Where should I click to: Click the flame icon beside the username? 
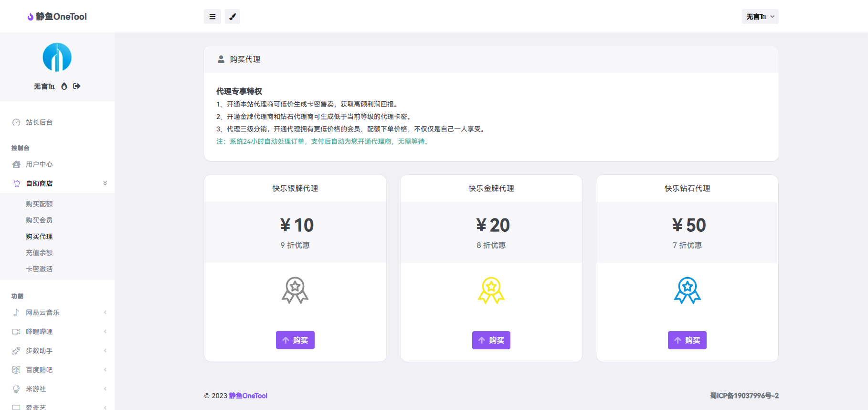(x=64, y=86)
